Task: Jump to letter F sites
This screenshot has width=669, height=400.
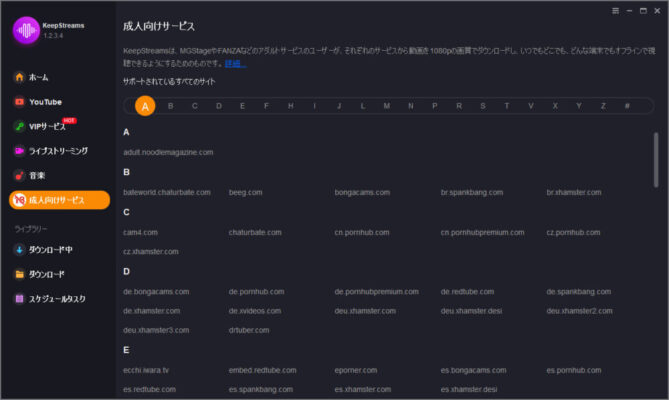Action: (x=266, y=106)
